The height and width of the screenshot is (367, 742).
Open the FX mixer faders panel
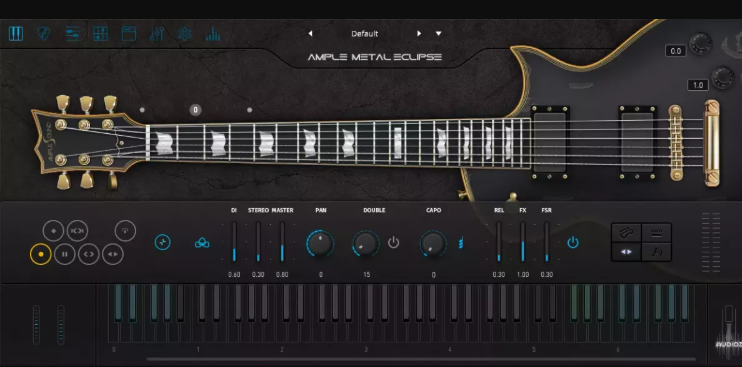(x=157, y=34)
